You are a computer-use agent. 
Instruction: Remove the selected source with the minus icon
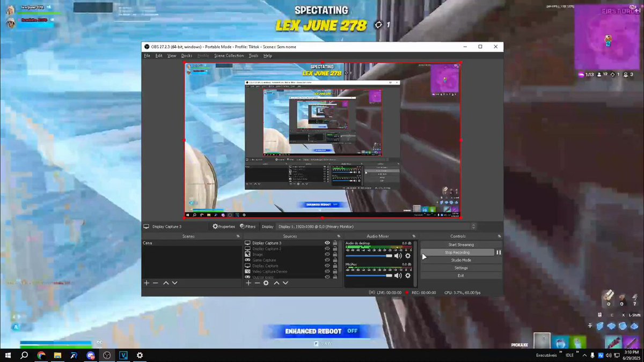[x=257, y=283]
